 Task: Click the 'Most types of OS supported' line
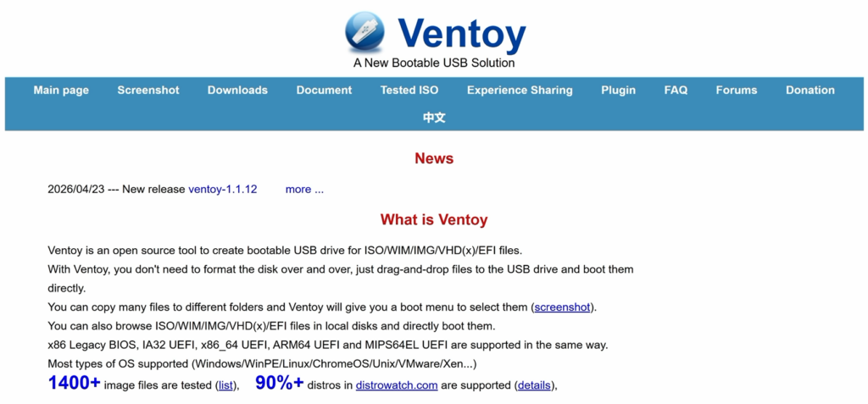point(263,364)
